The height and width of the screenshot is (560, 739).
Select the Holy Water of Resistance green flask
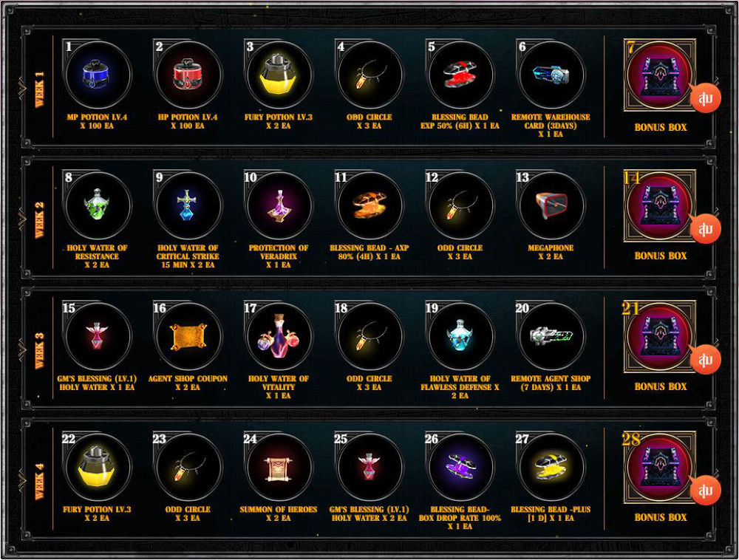pyautogui.click(x=98, y=206)
